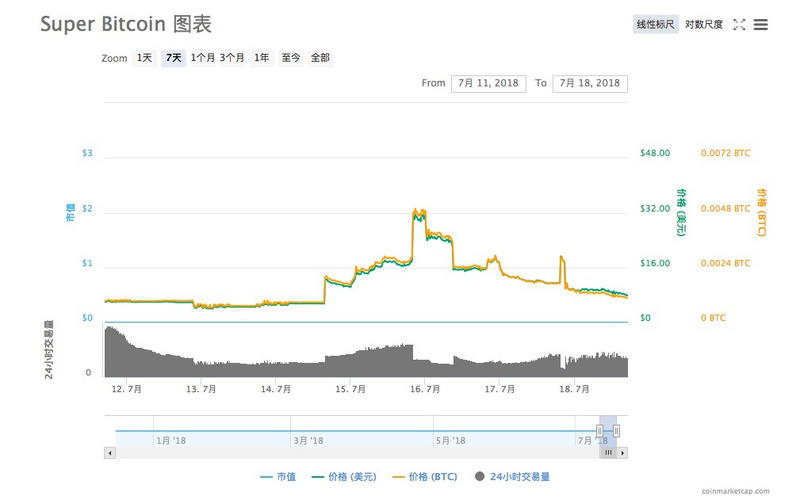800x496 pixels.
Task: Click the 0 BTC axis label
Action: (x=713, y=318)
